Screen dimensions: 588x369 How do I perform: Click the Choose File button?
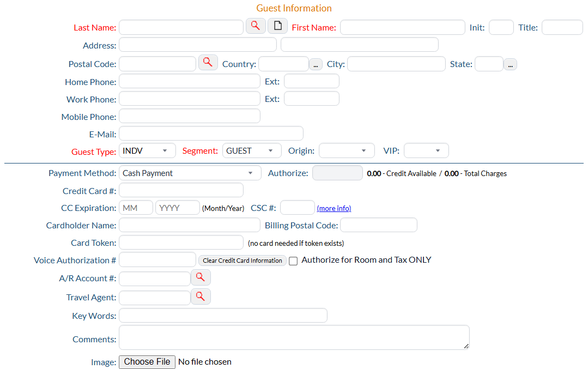(x=147, y=362)
